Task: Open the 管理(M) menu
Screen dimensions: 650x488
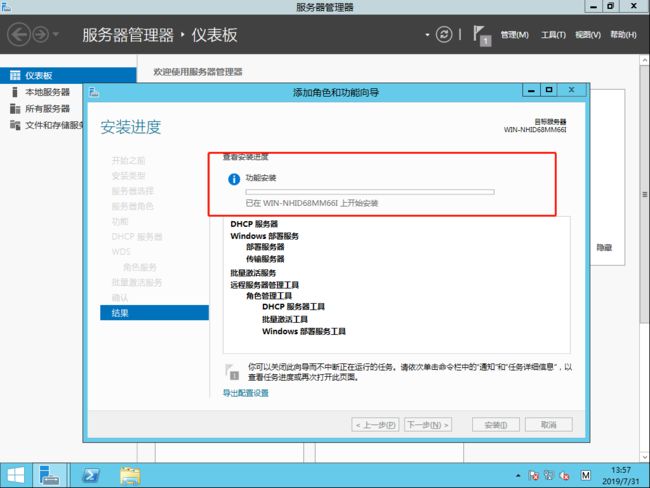Action: point(514,35)
